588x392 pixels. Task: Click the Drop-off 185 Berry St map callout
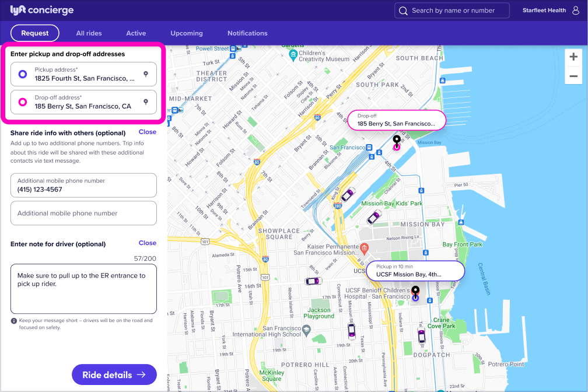click(x=397, y=120)
